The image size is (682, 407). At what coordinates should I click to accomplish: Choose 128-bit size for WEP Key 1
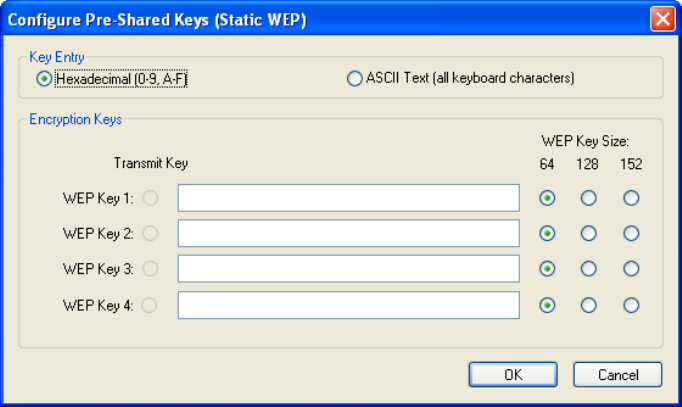[x=588, y=198]
